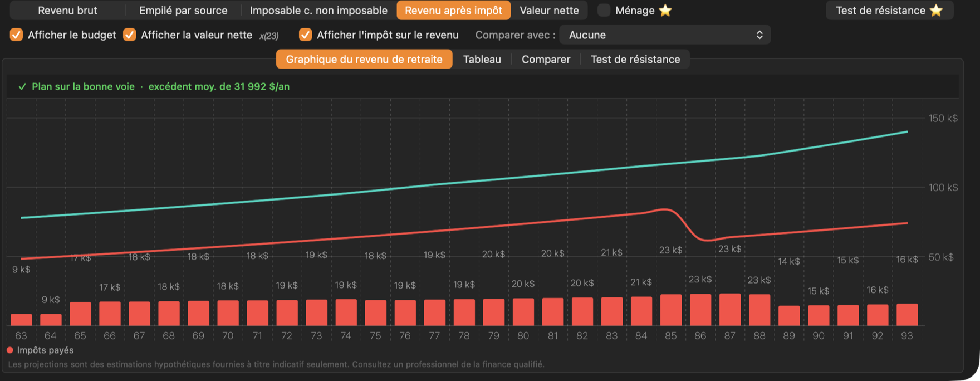Screen dimensions: 980x381
Task: Click the tax bar for age 80
Action: [523, 312]
